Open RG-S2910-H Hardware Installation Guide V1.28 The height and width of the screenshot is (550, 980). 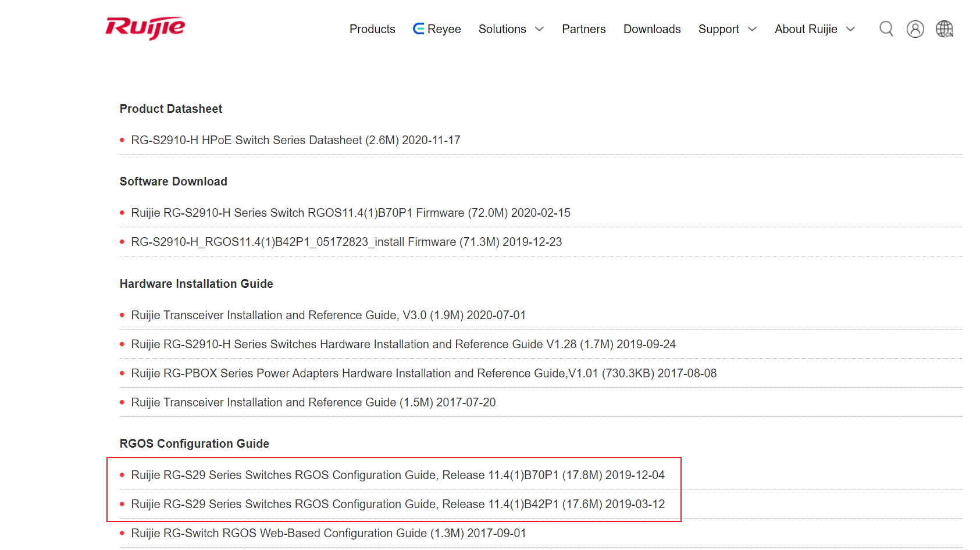(403, 344)
